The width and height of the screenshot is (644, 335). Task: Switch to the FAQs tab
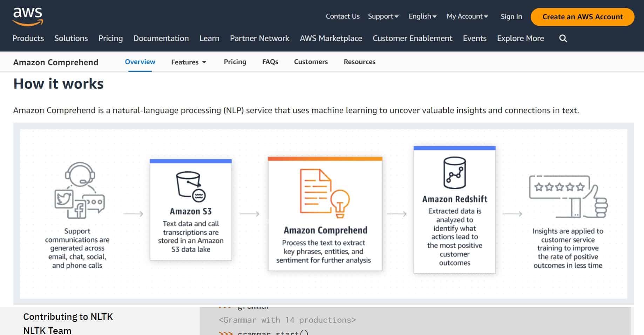point(270,62)
